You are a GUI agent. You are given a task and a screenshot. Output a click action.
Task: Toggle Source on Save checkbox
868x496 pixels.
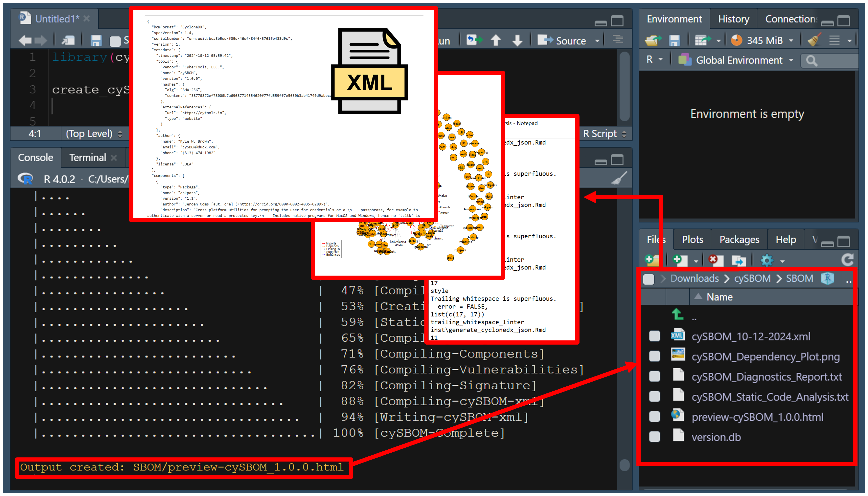(x=115, y=41)
